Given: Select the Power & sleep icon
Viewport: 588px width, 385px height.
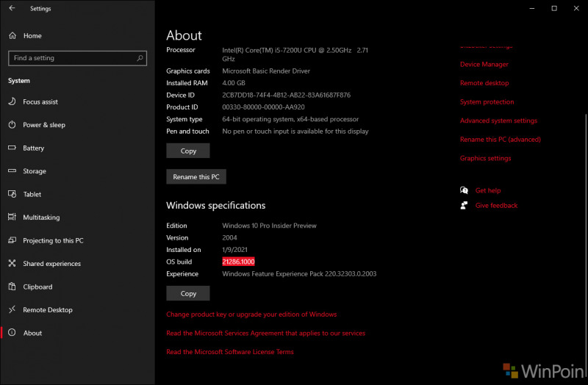Looking at the screenshot, I should pos(12,125).
